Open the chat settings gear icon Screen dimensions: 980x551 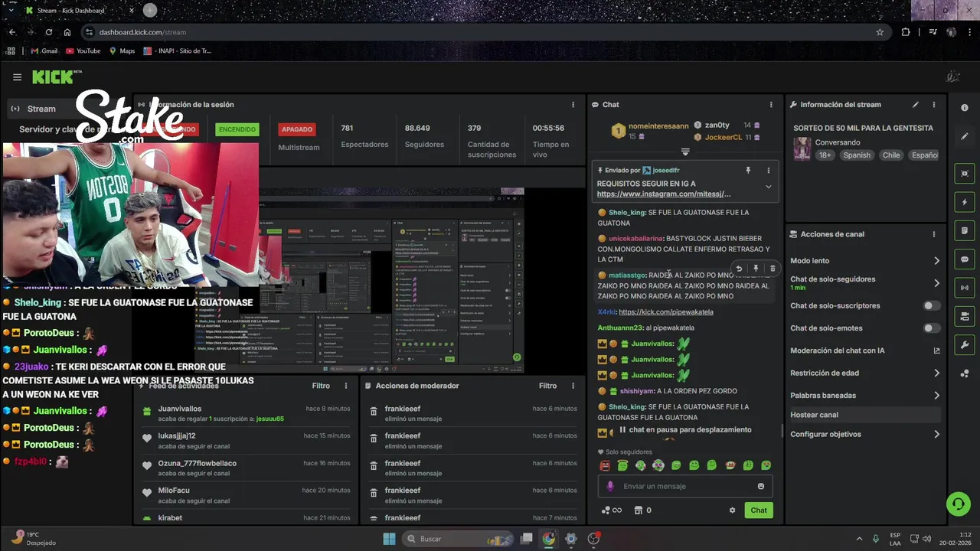(x=732, y=510)
